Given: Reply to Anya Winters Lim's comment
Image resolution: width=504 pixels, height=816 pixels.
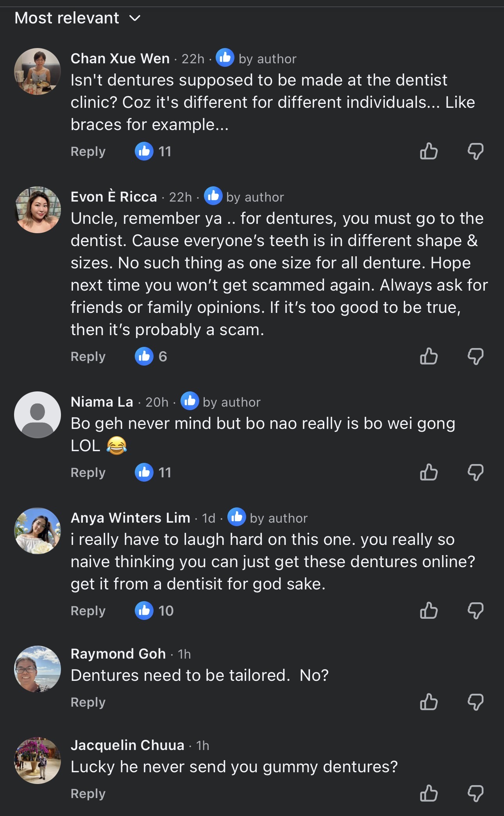Looking at the screenshot, I should pyautogui.click(x=88, y=611).
